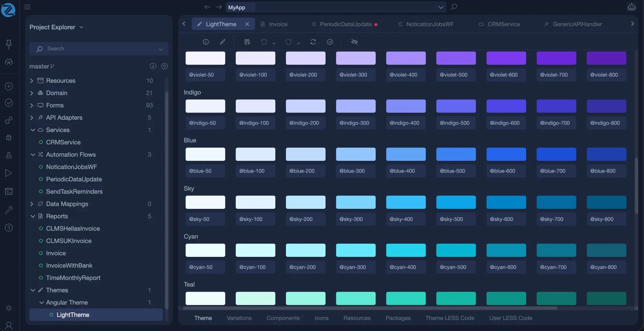Open the undo history dropdown arrow
Image resolution: width=644 pixels, height=331 pixels.
coord(274,43)
